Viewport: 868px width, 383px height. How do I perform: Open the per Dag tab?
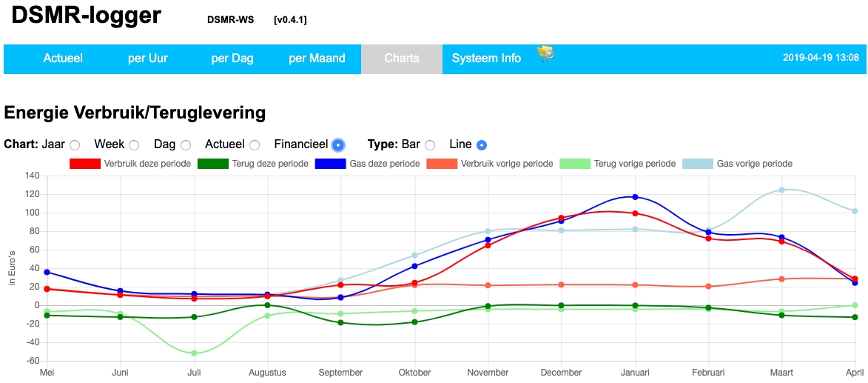(x=232, y=59)
